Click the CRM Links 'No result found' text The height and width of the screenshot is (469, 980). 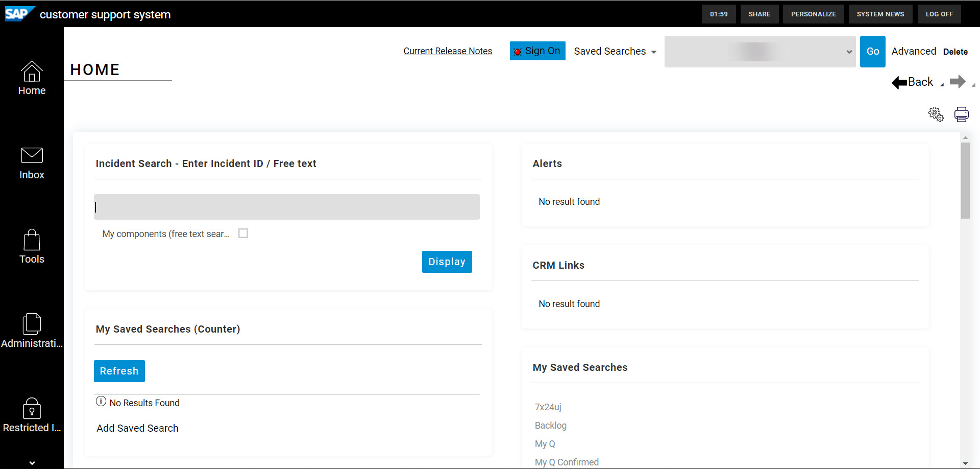(569, 304)
